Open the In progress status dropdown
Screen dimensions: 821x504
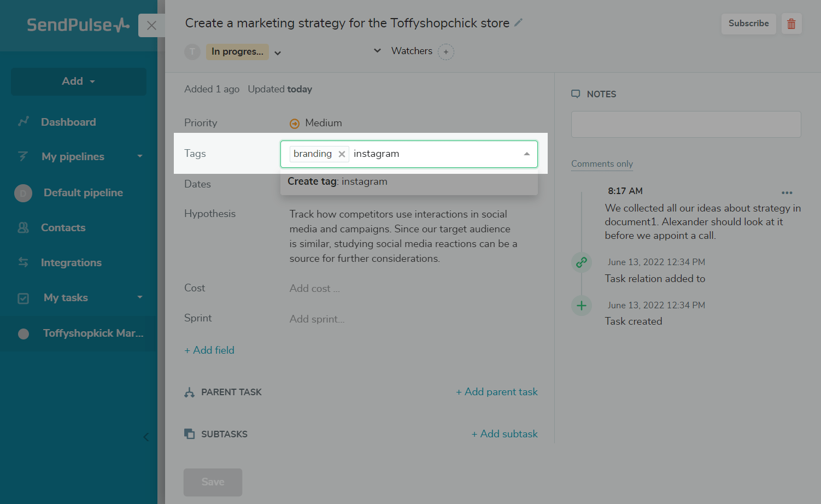click(x=278, y=53)
